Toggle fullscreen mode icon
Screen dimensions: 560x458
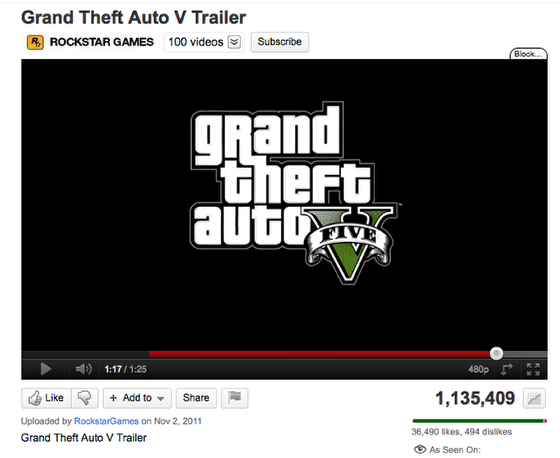[533, 369]
